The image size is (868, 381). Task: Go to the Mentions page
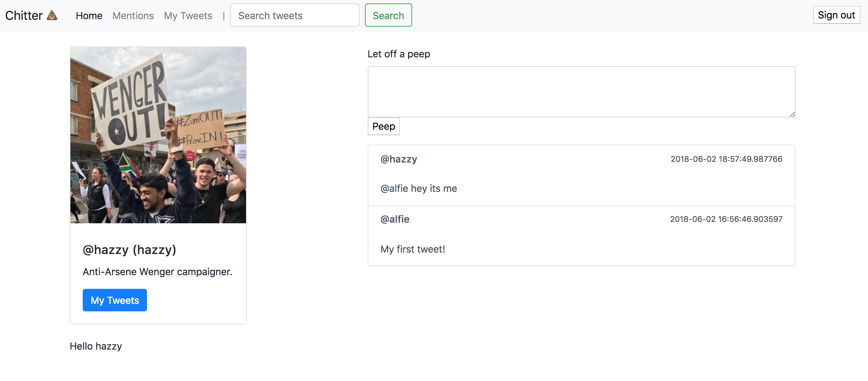[133, 16]
